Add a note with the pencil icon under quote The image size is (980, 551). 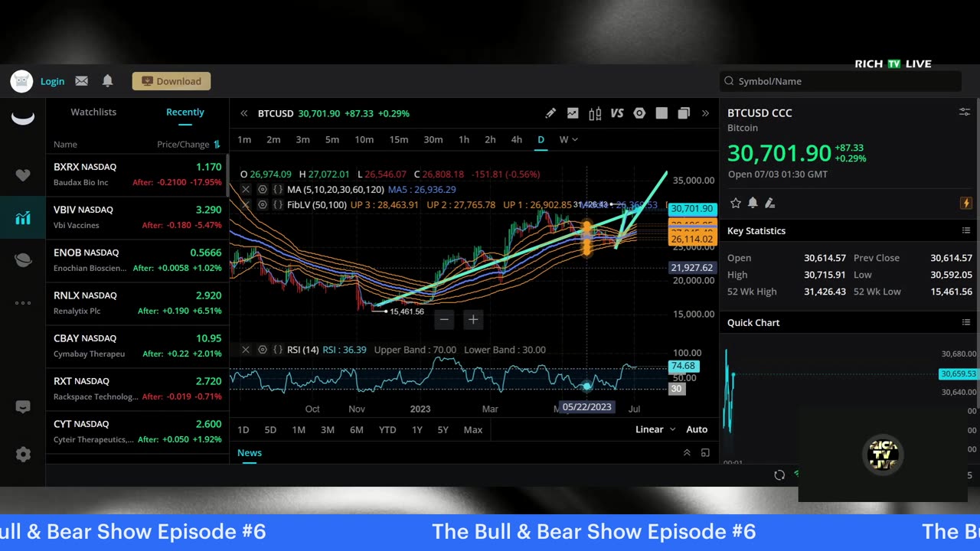click(770, 203)
